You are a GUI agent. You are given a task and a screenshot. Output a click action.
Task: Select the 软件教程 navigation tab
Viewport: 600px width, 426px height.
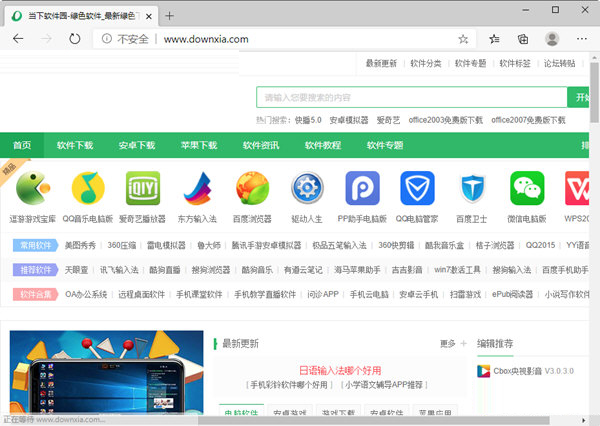click(x=323, y=145)
